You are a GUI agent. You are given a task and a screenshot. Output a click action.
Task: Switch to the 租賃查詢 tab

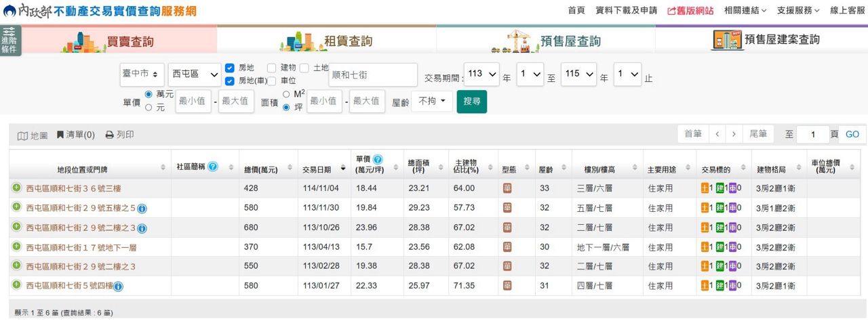(326, 41)
